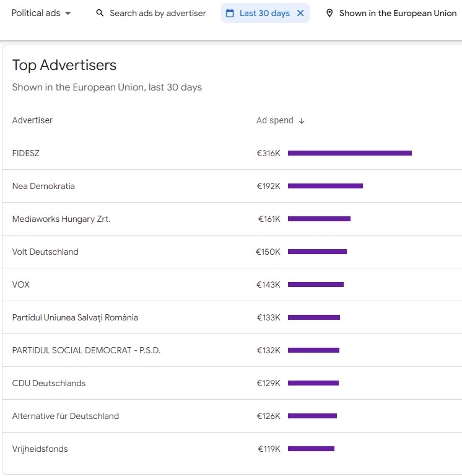Open Mediaworks Hungary Zrt. advertiser
This screenshot has width=462, height=476.
232,219
